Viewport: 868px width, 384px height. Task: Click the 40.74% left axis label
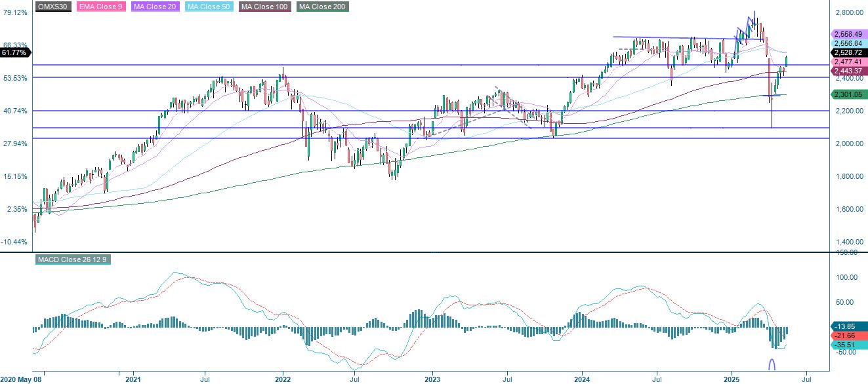point(14,111)
